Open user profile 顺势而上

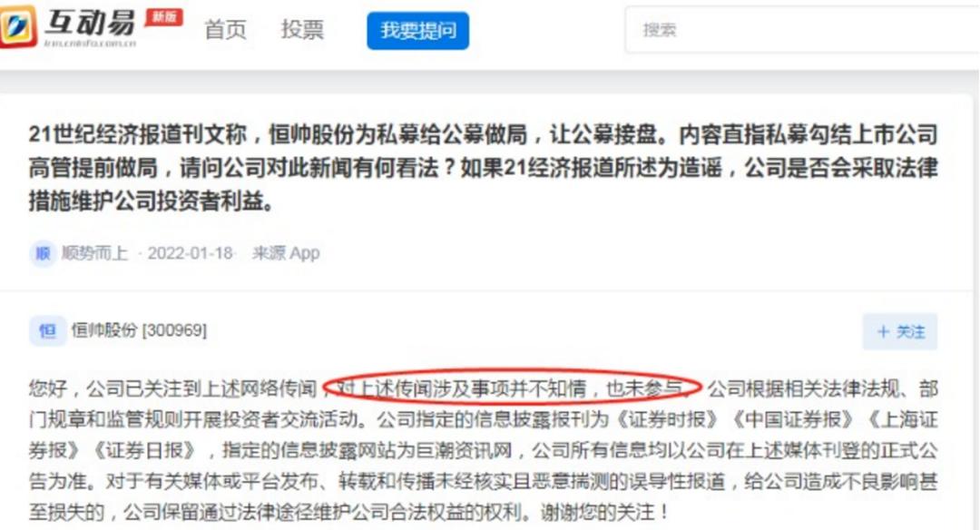94,253
